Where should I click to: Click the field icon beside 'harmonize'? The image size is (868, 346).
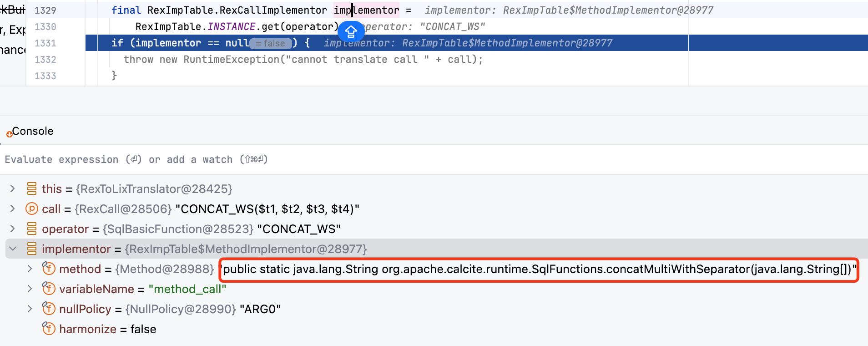coord(49,329)
